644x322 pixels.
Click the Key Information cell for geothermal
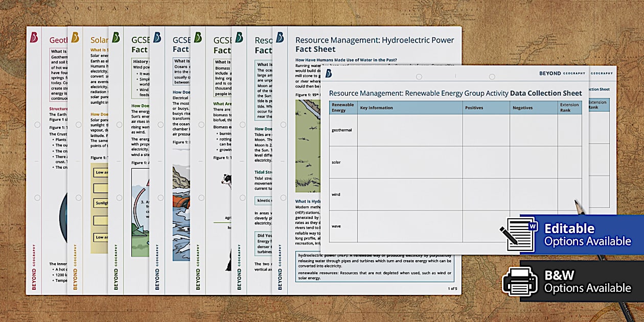409,130
